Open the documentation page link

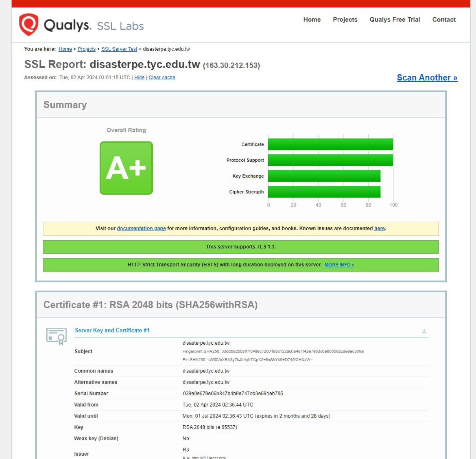point(141,229)
